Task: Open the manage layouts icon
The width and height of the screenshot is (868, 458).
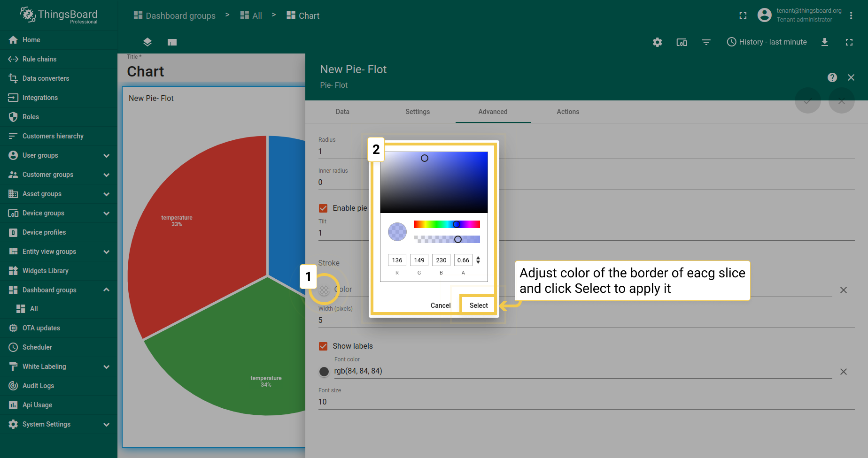Action: 172,42
